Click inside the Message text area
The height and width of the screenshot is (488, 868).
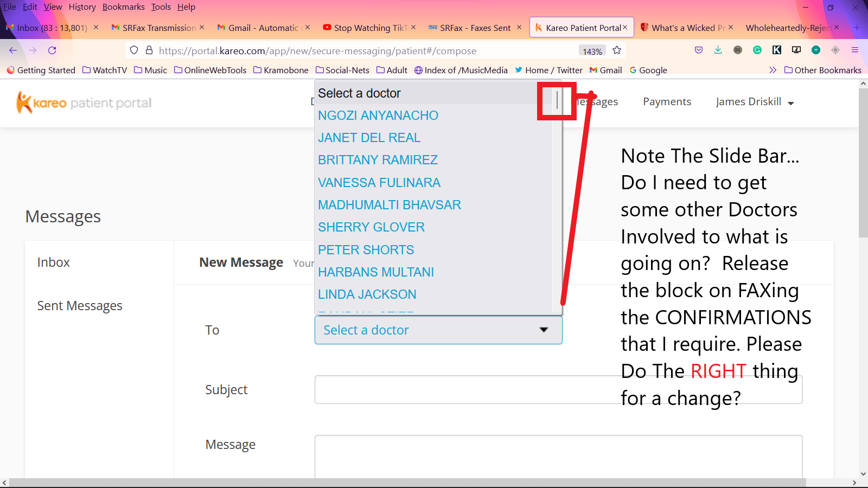click(558, 457)
